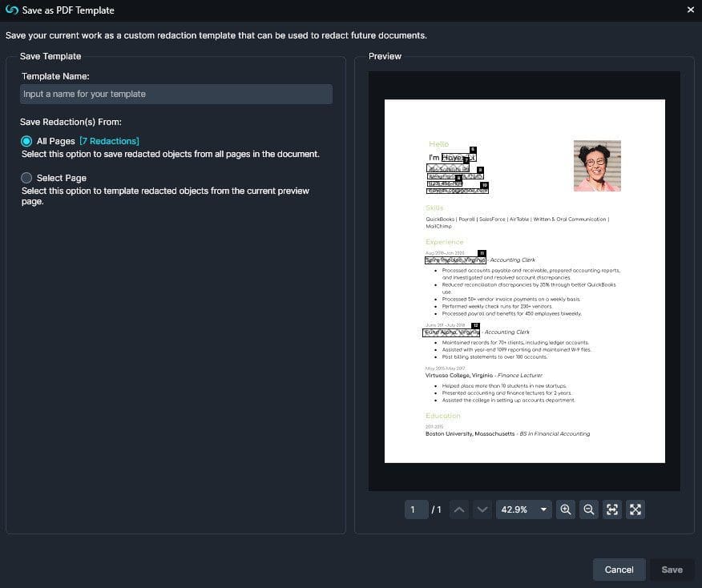This screenshot has width=702, height=588.
Task: Zoom out of the document preview
Action: pos(589,509)
